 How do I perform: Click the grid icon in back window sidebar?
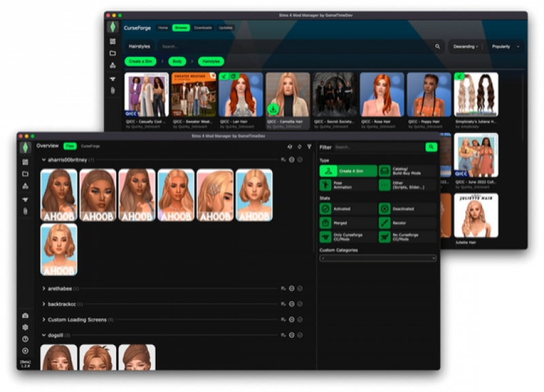click(x=113, y=41)
